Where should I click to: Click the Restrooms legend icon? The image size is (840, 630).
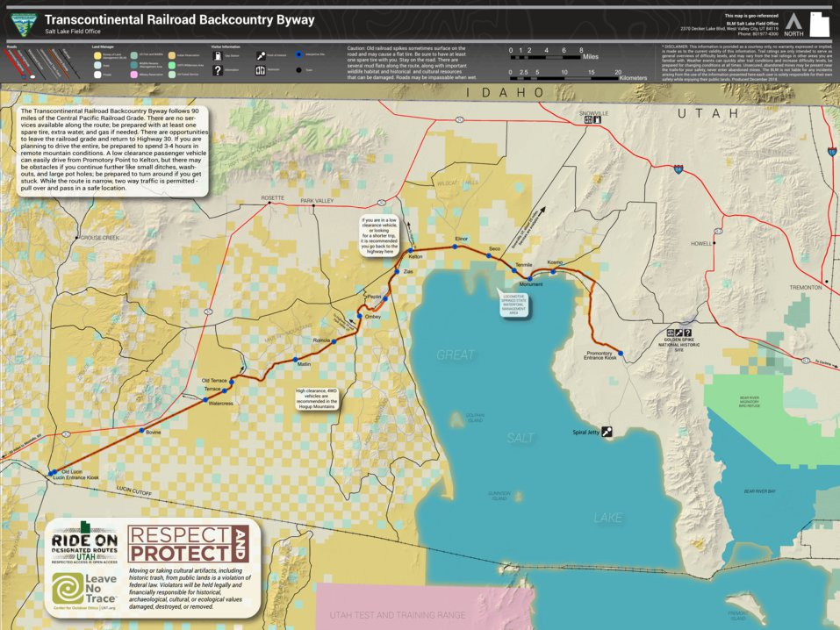261,70
